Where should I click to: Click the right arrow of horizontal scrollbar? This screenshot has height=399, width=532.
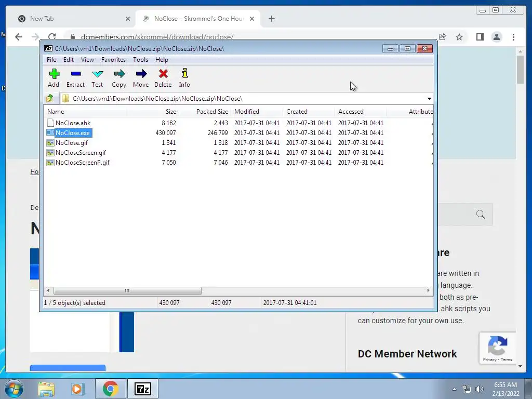point(428,291)
